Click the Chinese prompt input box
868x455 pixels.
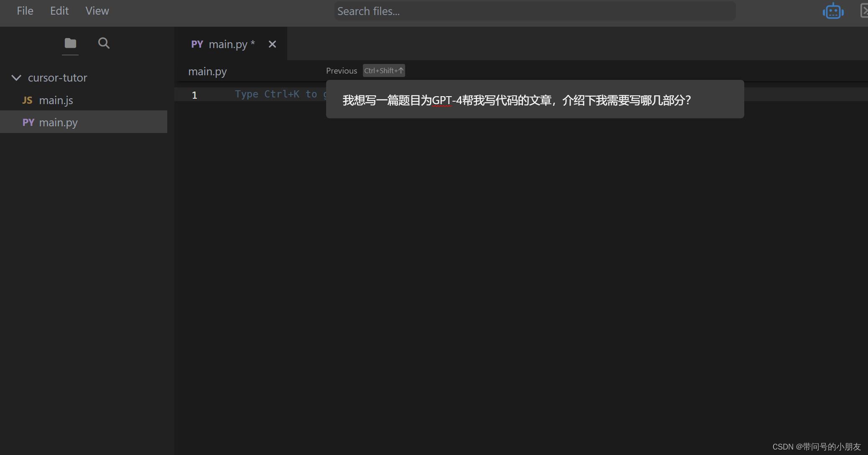point(535,100)
